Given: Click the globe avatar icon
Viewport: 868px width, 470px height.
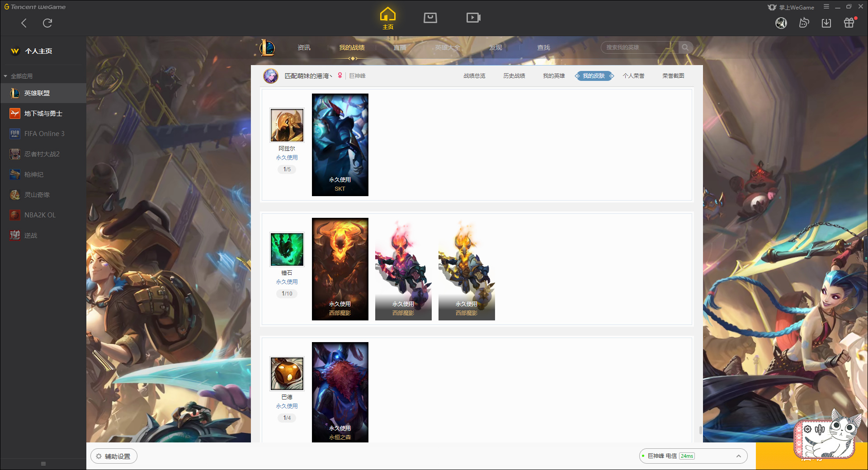Looking at the screenshot, I should coord(781,23).
